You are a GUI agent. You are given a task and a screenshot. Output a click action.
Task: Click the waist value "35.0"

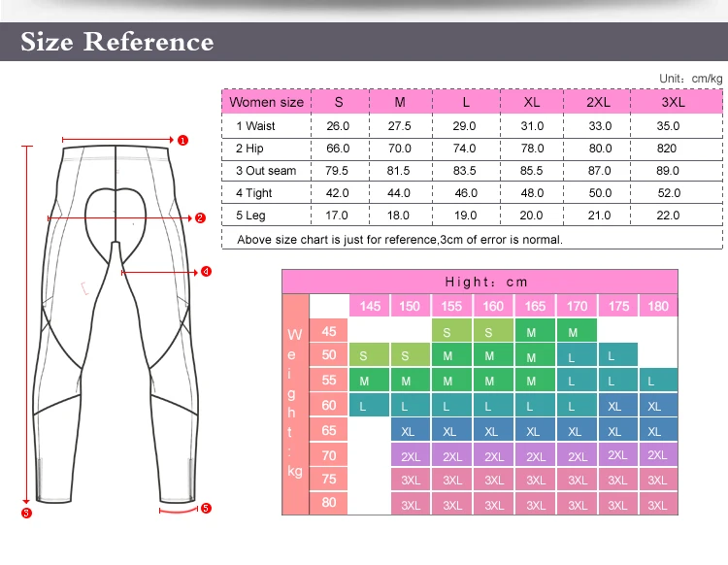pyautogui.click(x=668, y=126)
